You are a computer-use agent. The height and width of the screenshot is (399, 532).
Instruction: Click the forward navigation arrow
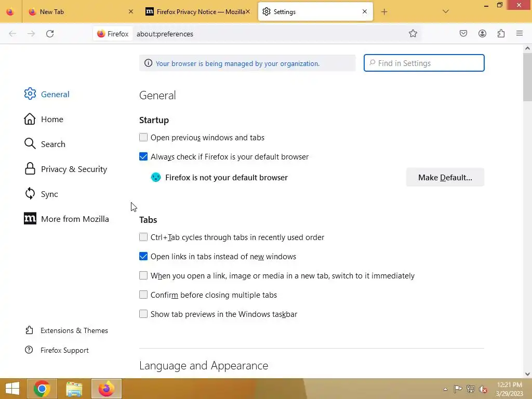tap(31, 34)
